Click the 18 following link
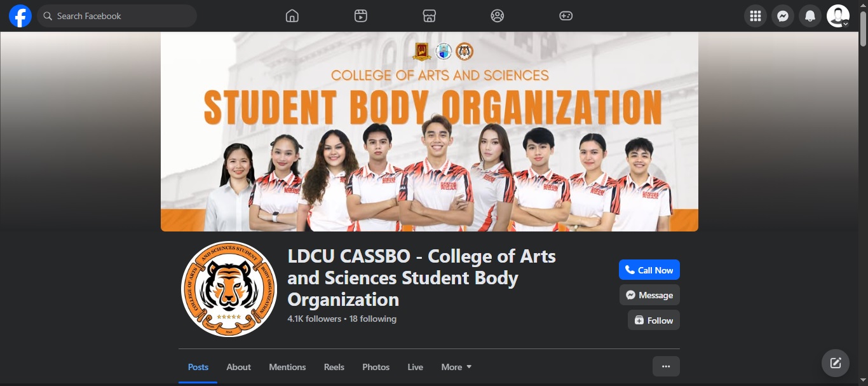The height and width of the screenshot is (386, 868). (x=373, y=319)
